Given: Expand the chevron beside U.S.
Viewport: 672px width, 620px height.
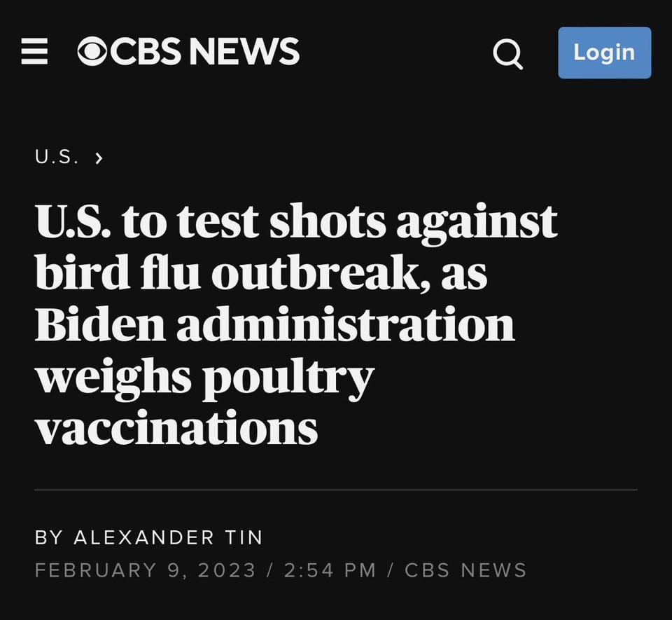Looking at the screenshot, I should pos(99,158).
